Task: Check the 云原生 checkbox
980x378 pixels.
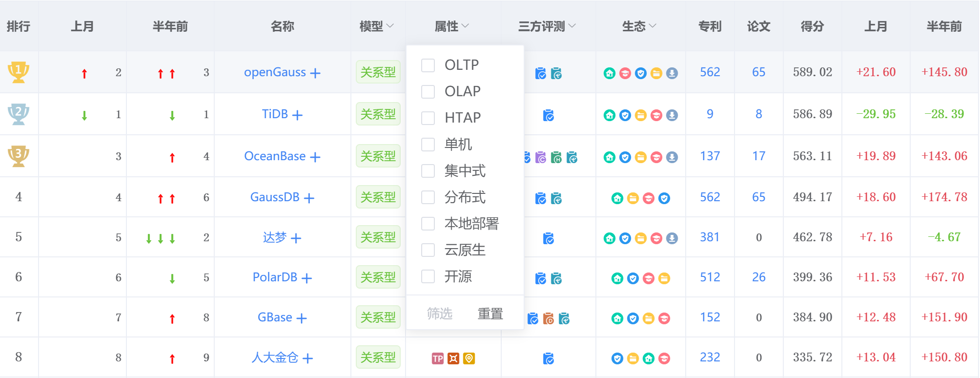Action: 428,250
